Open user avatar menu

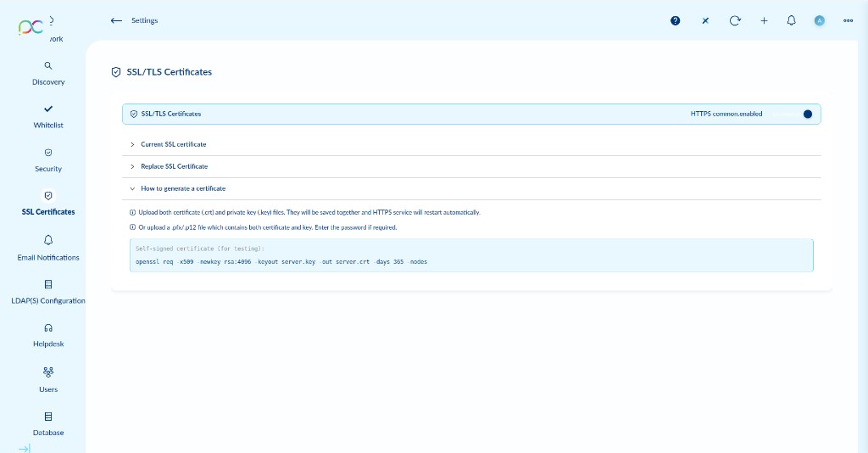(x=820, y=20)
